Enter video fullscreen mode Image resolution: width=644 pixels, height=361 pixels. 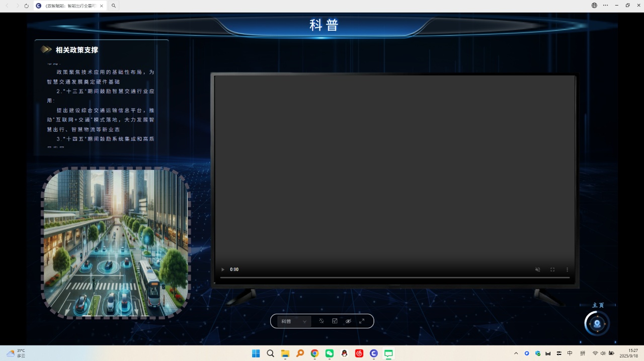pos(552,270)
